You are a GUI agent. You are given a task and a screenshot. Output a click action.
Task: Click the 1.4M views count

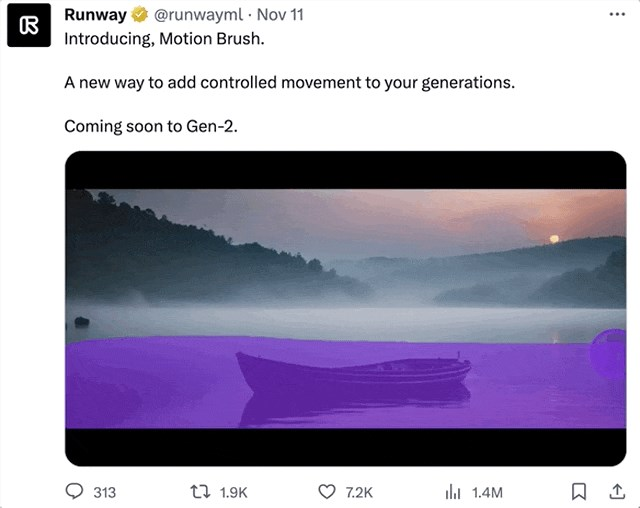tap(487, 493)
